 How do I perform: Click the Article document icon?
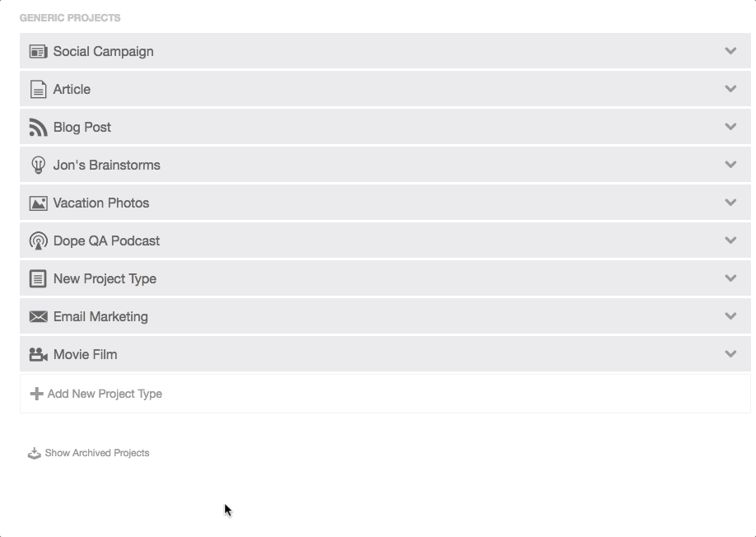click(x=38, y=89)
